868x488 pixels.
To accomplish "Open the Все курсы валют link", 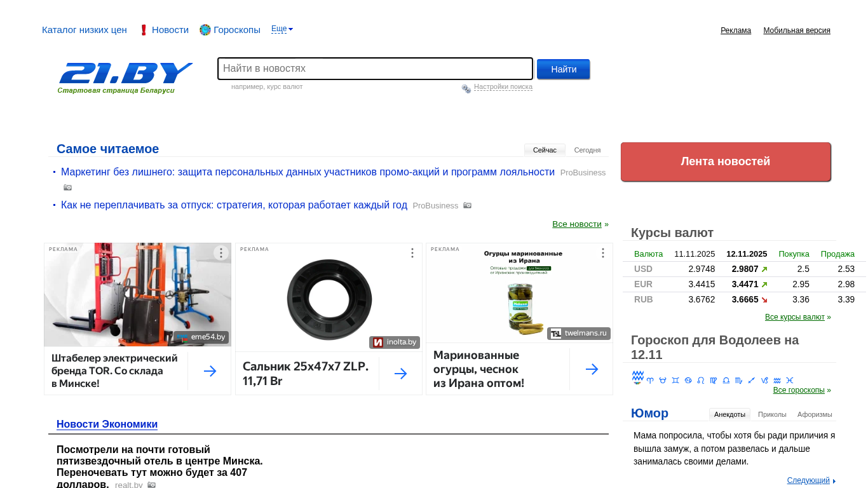I will pos(795,317).
